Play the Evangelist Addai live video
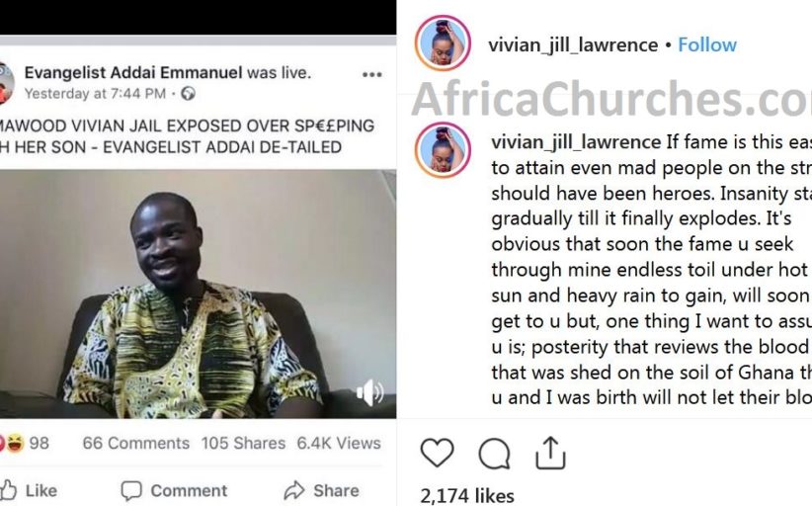The image size is (812, 506). (198, 294)
